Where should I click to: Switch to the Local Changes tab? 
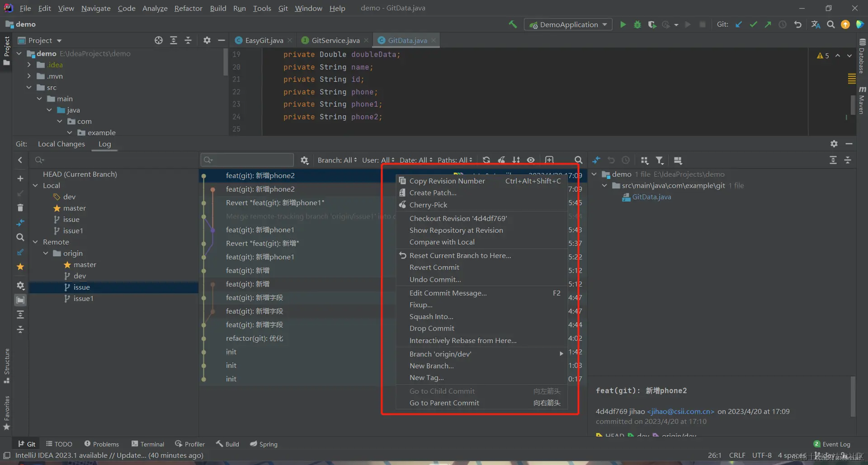tap(61, 144)
